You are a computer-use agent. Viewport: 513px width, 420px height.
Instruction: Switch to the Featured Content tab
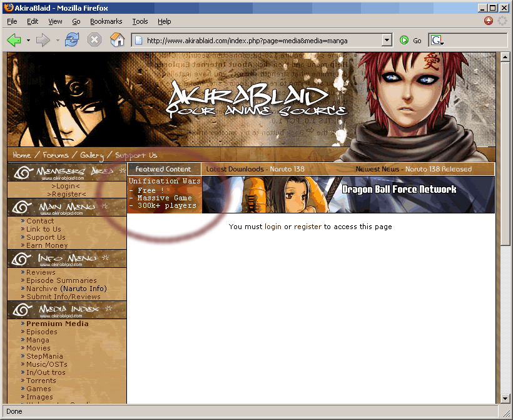pos(163,169)
